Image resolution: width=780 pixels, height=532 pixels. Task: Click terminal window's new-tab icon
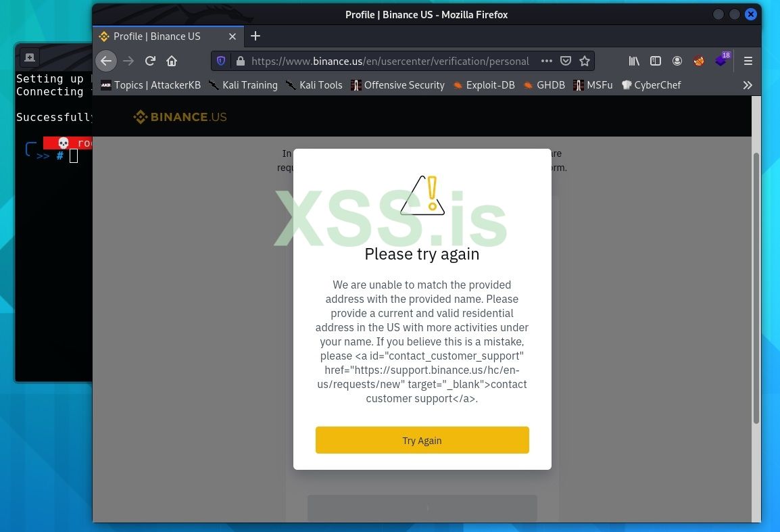pos(30,57)
